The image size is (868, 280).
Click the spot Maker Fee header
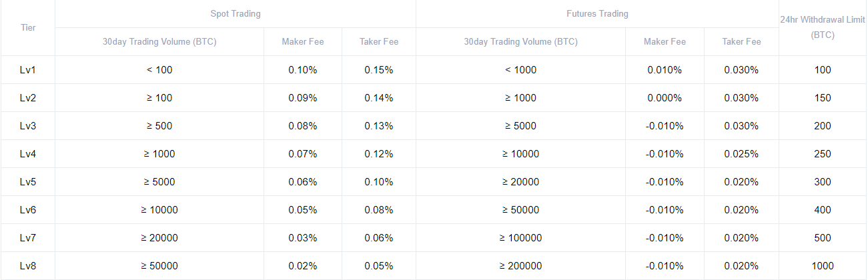(303, 41)
